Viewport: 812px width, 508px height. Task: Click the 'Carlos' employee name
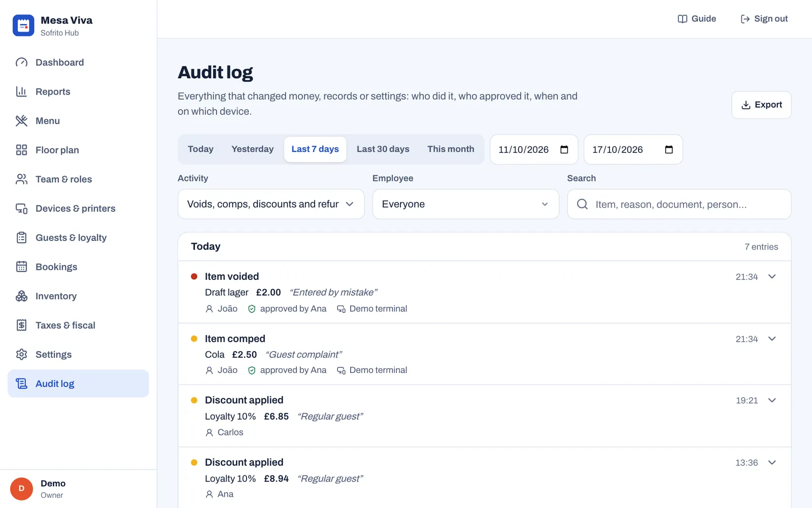tap(230, 432)
